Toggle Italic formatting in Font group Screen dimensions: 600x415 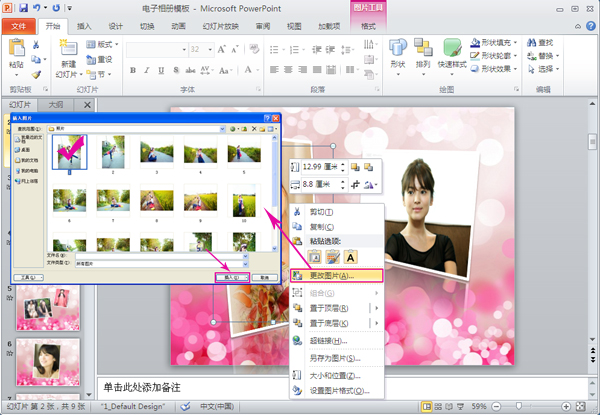[x=146, y=70]
